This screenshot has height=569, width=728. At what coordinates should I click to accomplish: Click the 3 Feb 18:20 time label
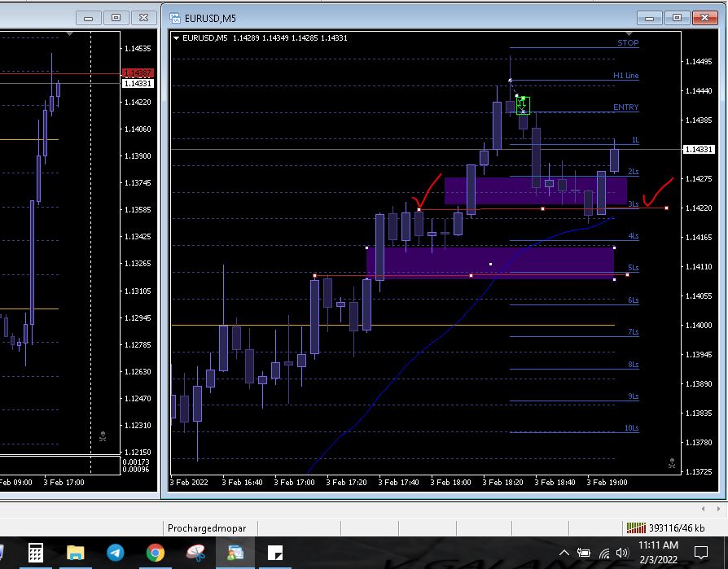(x=502, y=482)
